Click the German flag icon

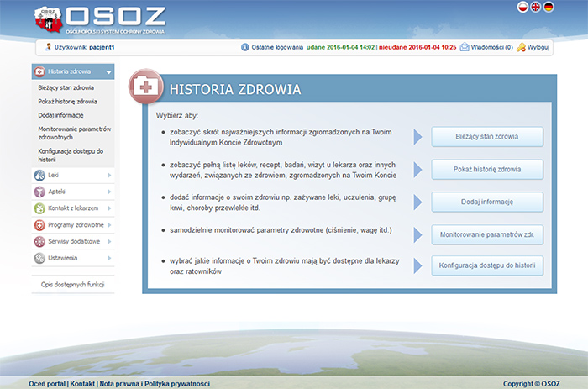click(x=548, y=8)
